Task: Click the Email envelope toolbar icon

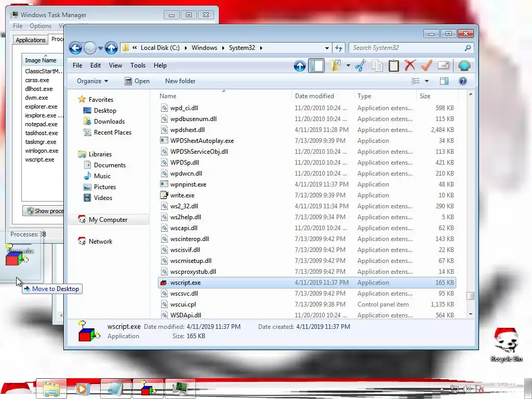Action: click(x=444, y=65)
